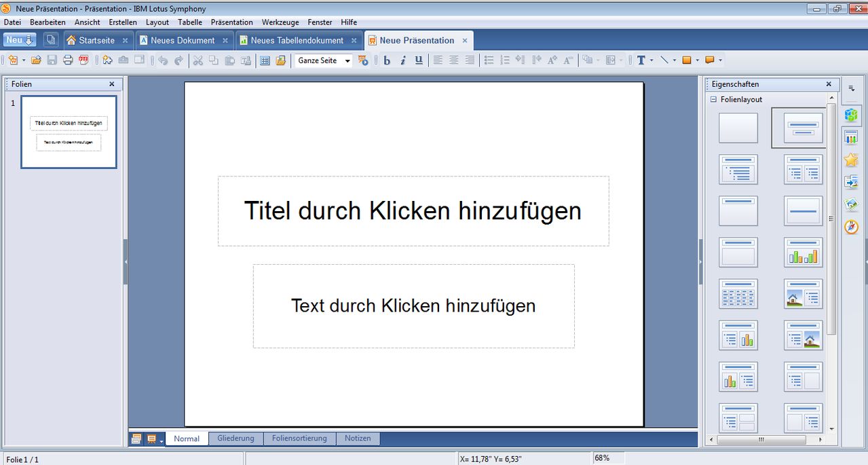Image resolution: width=868 pixels, height=465 pixels.
Task: Toggle italic formatting
Action: point(402,60)
